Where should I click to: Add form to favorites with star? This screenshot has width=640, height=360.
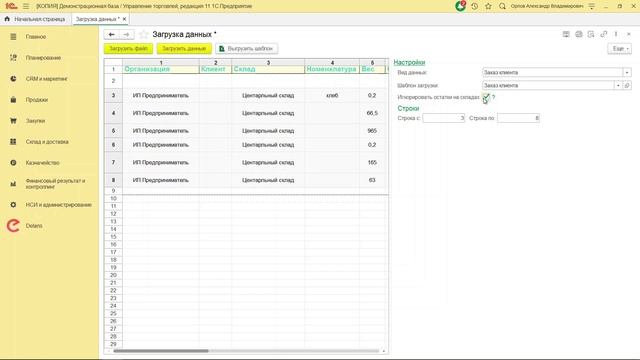tap(143, 35)
